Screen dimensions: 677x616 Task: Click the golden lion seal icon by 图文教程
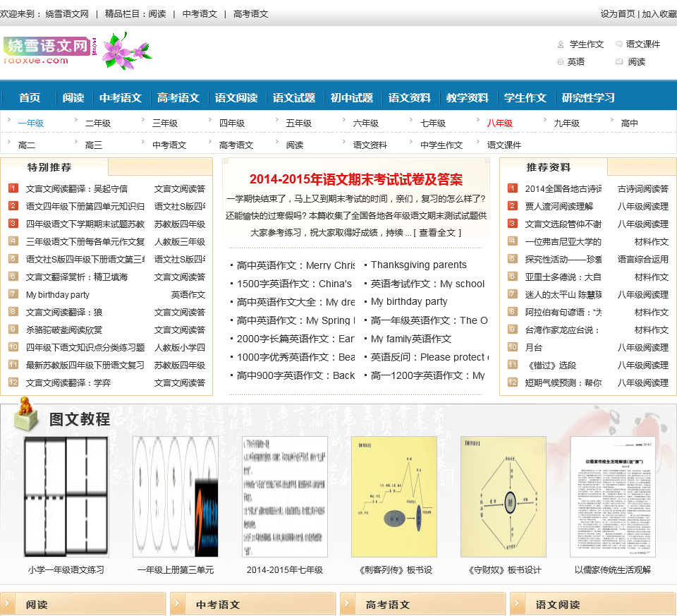click(x=26, y=413)
